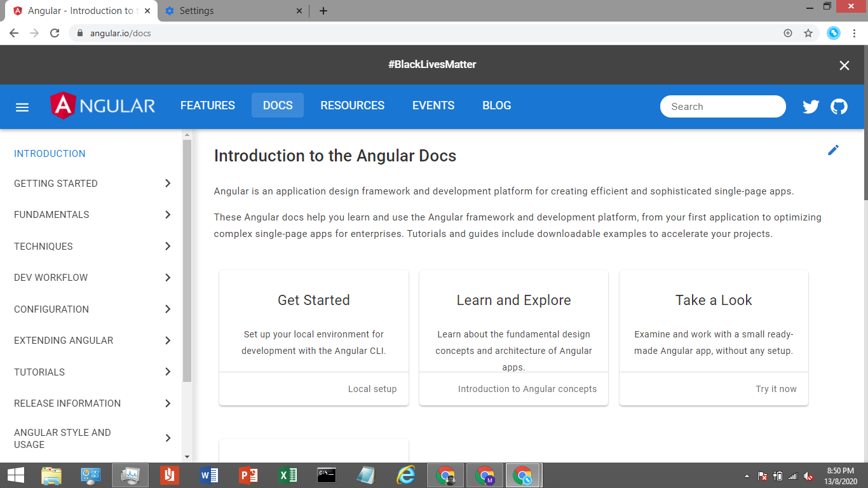Open Microsoft Word from the taskbar
The image size is (868, 488).
pos(208,475)
